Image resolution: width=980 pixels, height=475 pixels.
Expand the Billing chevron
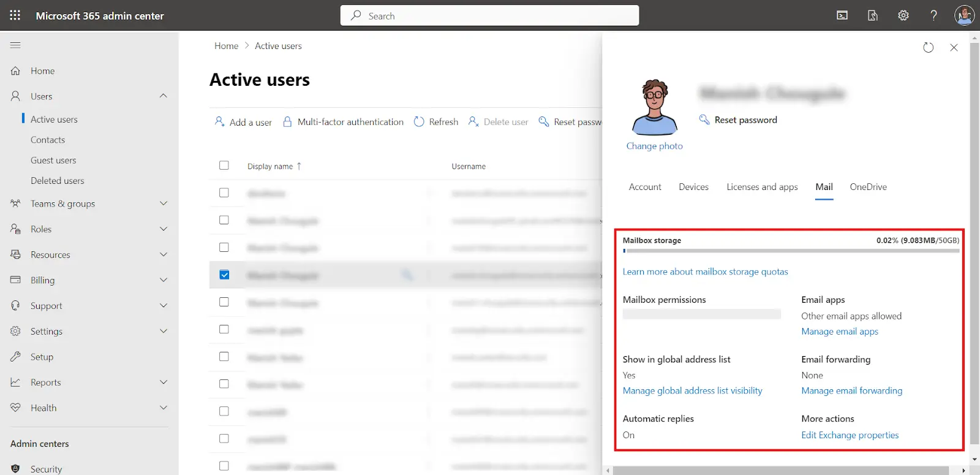click(x=164, y=280)
